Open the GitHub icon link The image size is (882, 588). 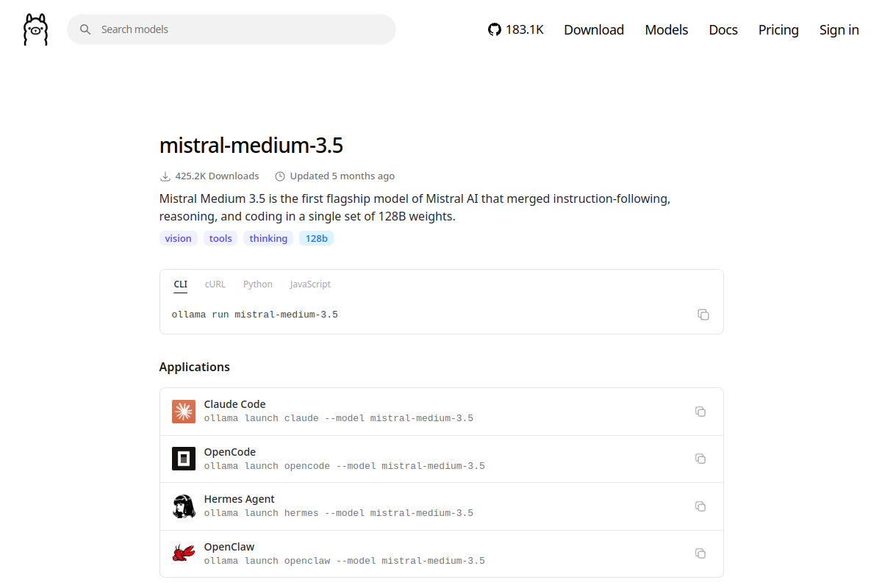pos(495,29)
